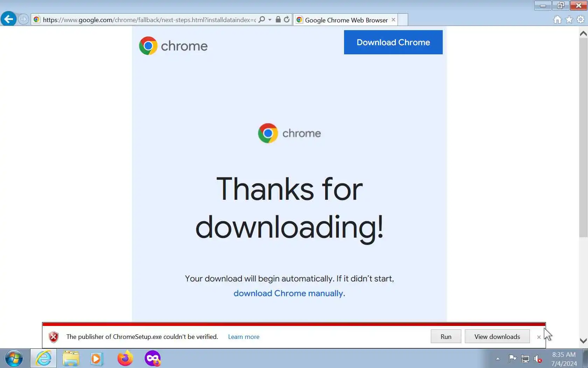
Task: Click the scrollbar down arrow
Action: point(583,341)
